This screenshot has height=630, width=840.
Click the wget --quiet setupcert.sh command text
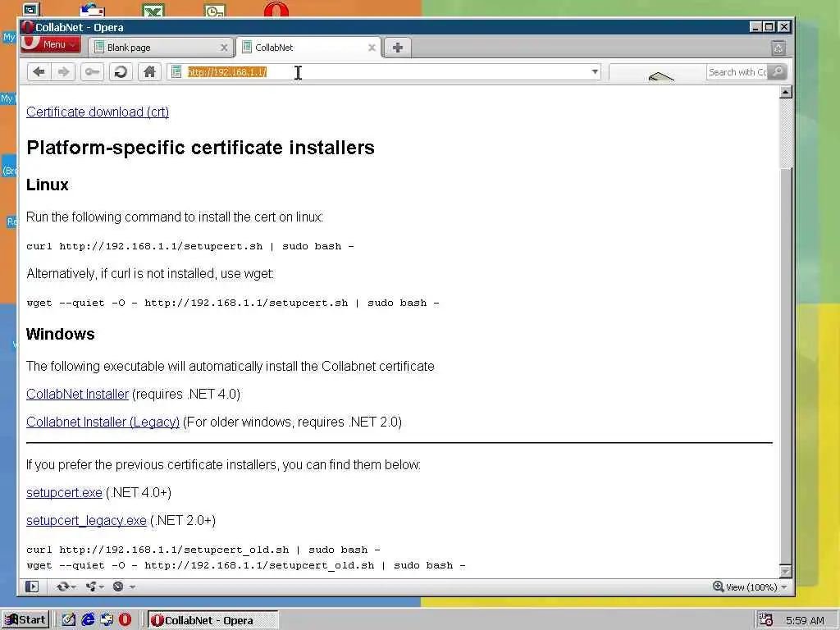click(232, 303)
